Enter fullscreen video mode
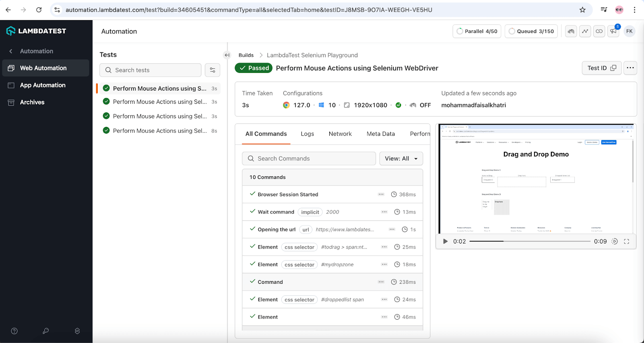The height and width of the screenshot is (343, 644). (x=627, y=242)
